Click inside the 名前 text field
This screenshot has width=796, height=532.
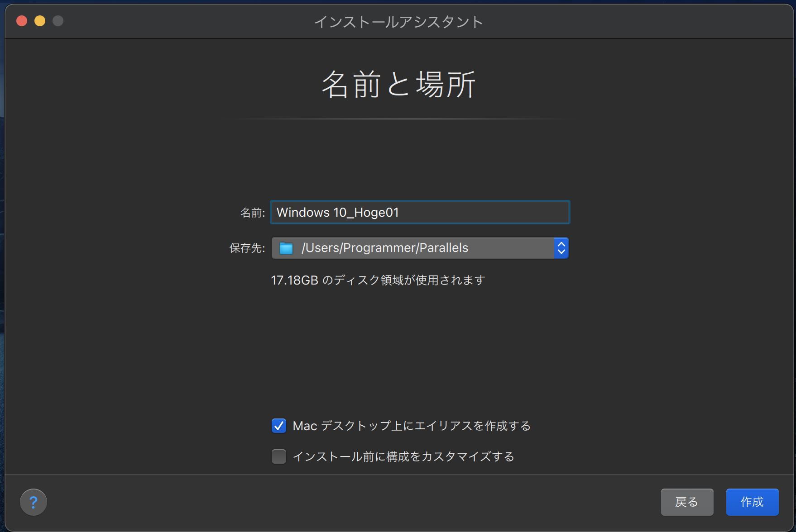(x=419, y=212)
